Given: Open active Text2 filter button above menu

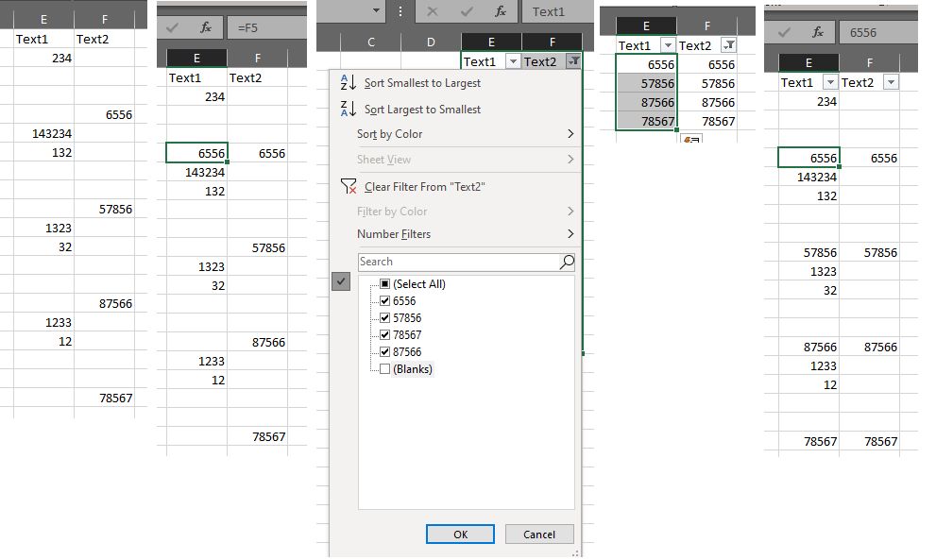Looking at the screenshot, I should click(573, 60).
